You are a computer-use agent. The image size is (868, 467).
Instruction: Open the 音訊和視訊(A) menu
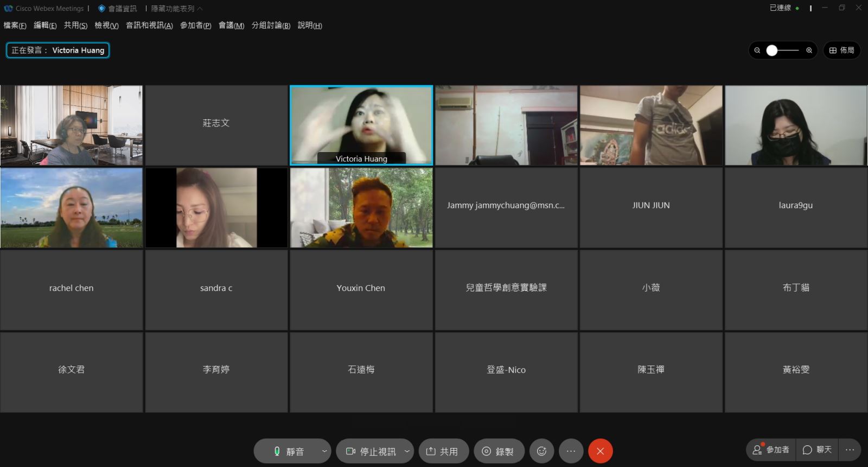pyautogui.click(x=149, y=26)
